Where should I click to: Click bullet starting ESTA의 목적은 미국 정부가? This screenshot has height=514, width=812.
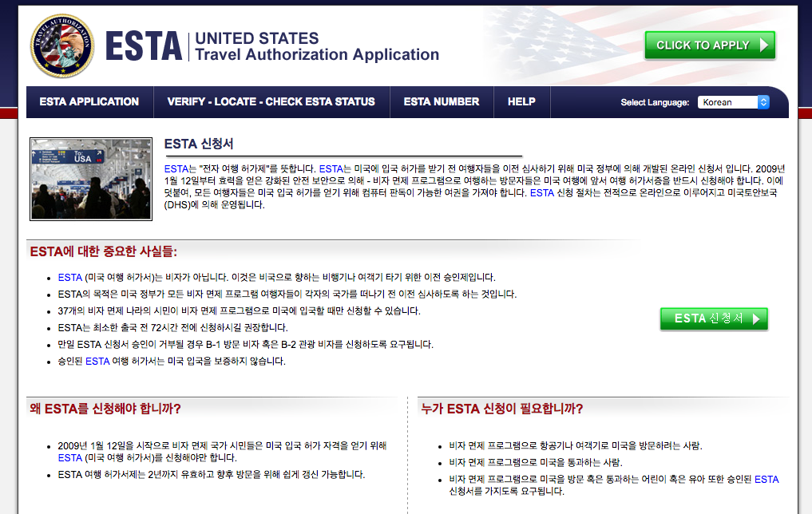pyautogui.click(x=287, y=294)
